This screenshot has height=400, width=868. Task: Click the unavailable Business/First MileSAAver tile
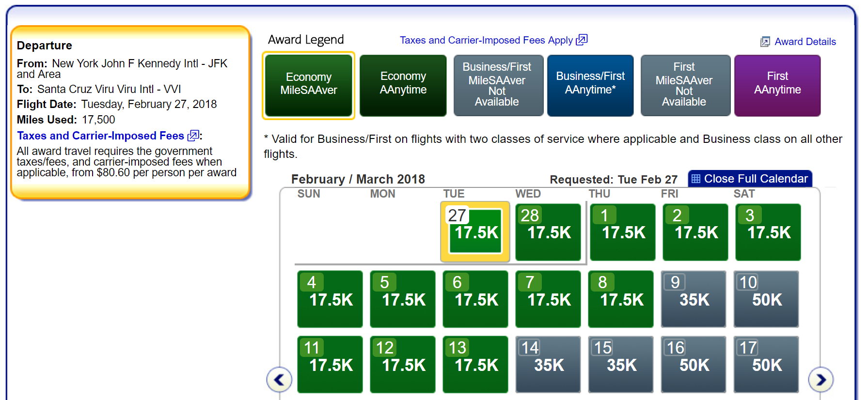point(498,85)
